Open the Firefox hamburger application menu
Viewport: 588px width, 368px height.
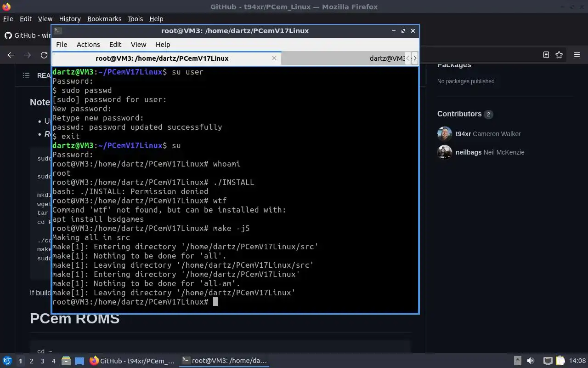(x=577, y=55)
